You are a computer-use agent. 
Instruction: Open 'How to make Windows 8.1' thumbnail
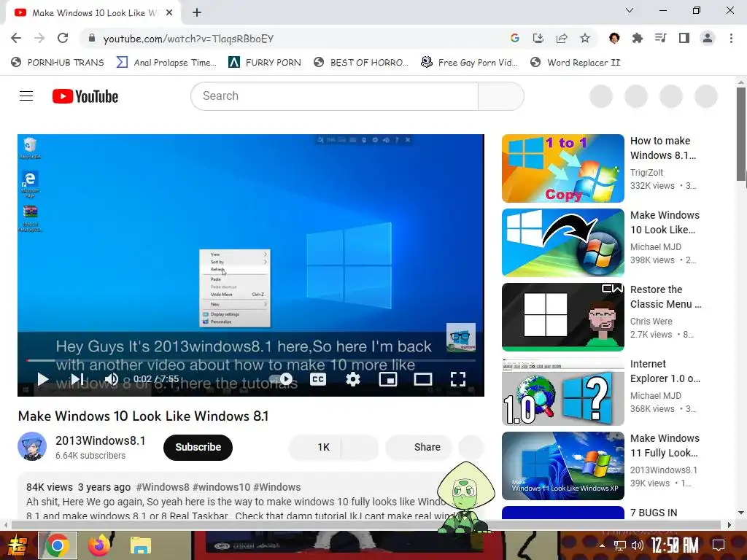(x=562, y=168)
